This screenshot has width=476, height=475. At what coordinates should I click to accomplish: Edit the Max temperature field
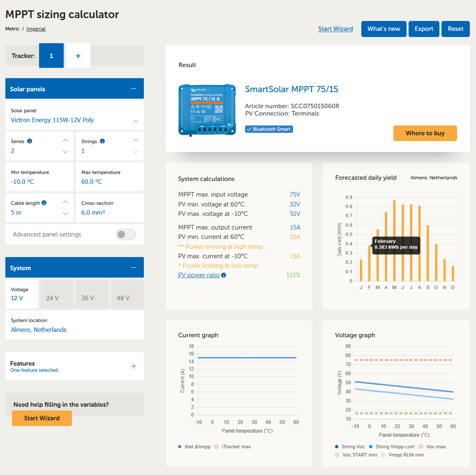[x=110, y=177]
